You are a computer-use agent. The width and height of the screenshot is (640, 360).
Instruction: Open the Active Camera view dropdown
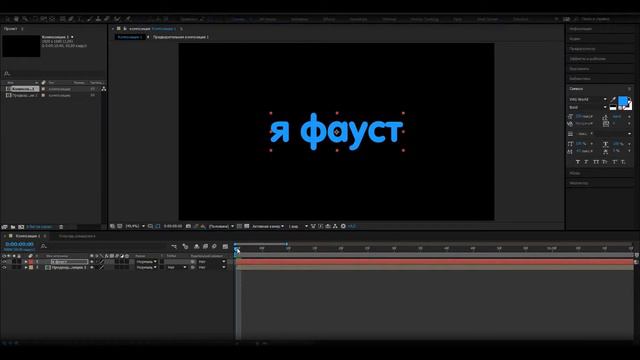(x=268, y=226)
